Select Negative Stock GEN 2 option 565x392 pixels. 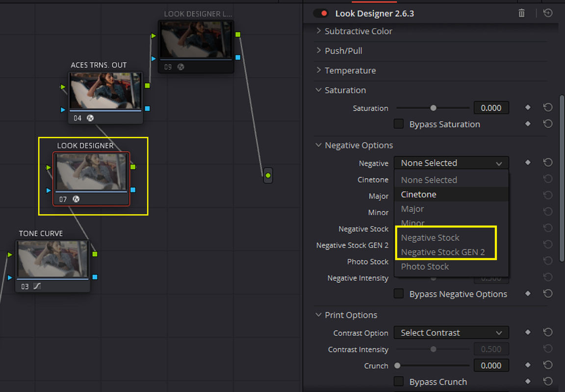[451, 252]
